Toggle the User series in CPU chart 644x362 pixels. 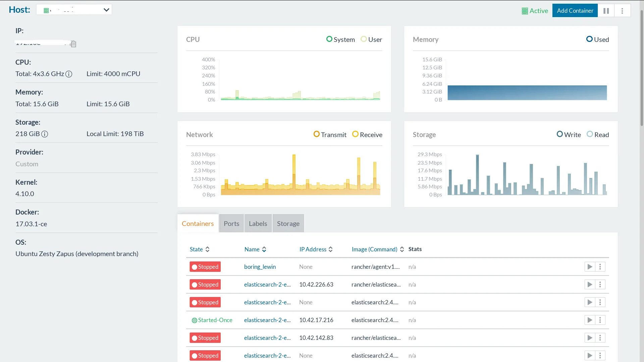371,40
